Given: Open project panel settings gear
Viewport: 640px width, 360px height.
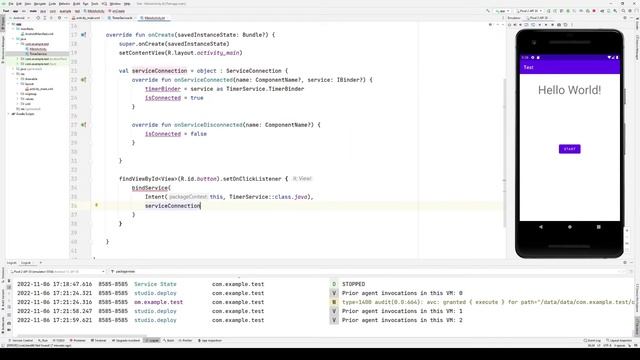Looking at the screenshot, I should [60, 18].
